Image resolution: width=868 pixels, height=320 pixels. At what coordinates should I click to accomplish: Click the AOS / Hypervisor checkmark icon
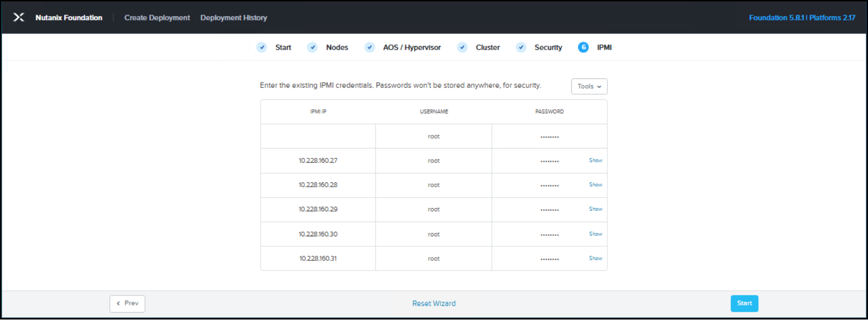coord(369,47)
